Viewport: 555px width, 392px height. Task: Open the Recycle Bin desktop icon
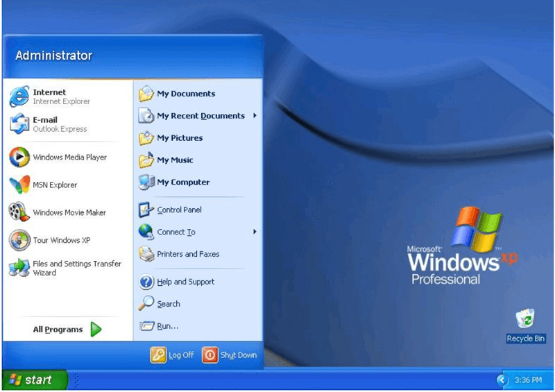[x=525, y=318]
